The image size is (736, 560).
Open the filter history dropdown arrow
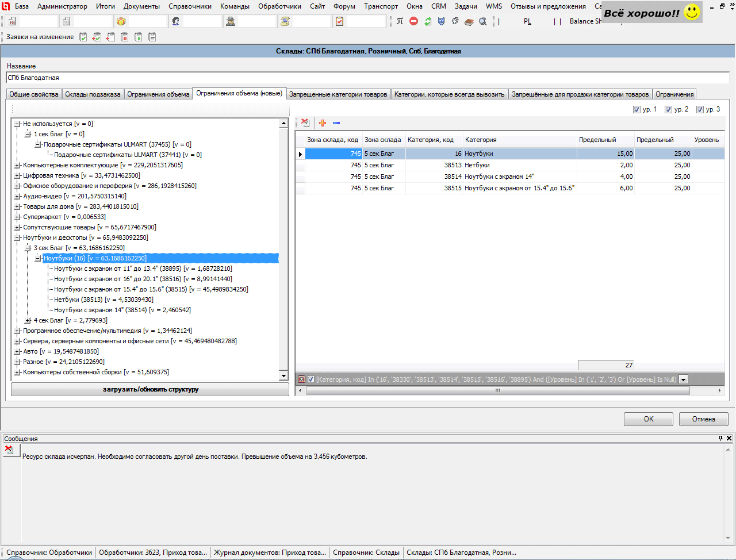[x=683, y=379]
